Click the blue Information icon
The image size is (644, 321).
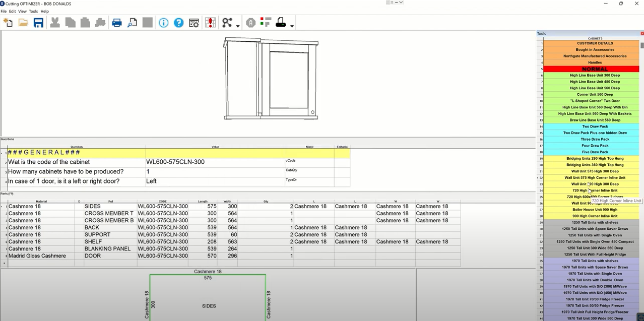(163, 23)
